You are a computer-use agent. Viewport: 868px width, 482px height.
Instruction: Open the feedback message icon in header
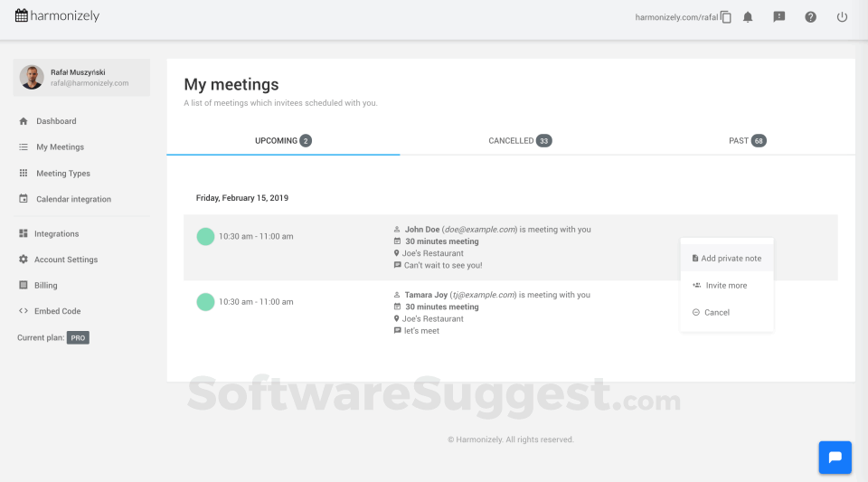click(x=779, y=17)
